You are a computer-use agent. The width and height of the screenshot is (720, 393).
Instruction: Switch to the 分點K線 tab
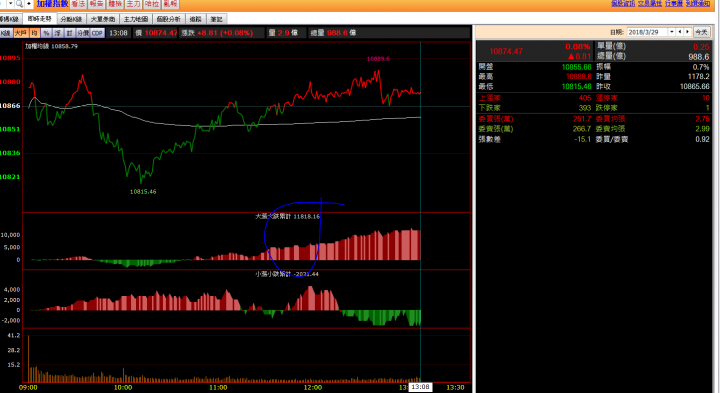[x=71, y=19]
